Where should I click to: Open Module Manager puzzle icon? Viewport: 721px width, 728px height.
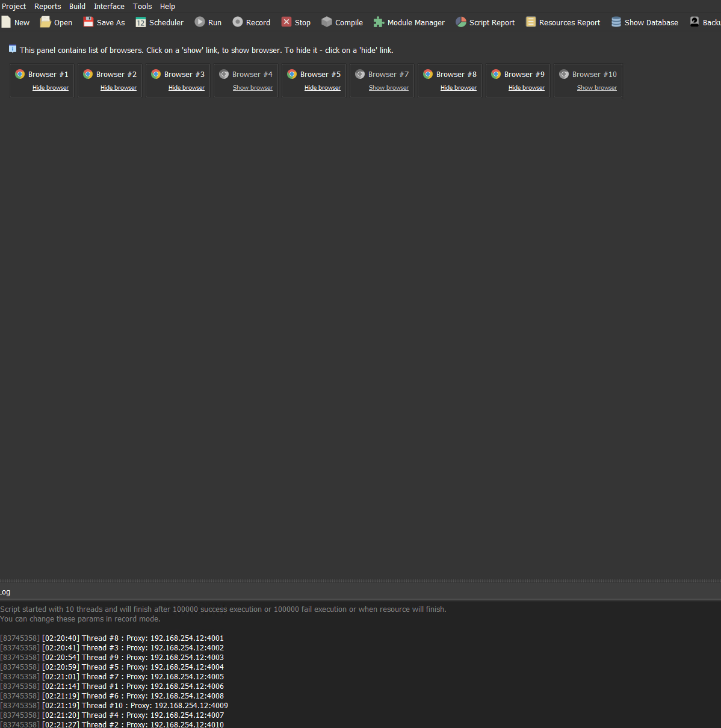[x=379, y=22]
